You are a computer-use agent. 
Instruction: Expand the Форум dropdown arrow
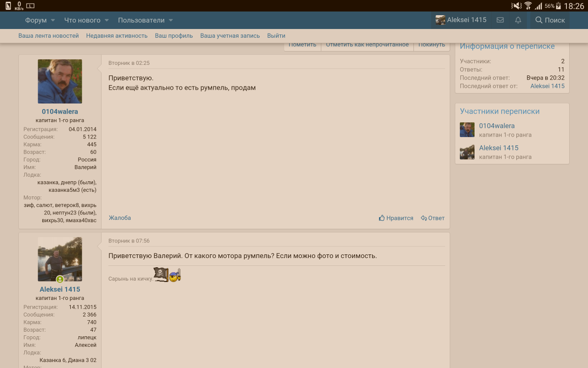(x=53, y=20)
